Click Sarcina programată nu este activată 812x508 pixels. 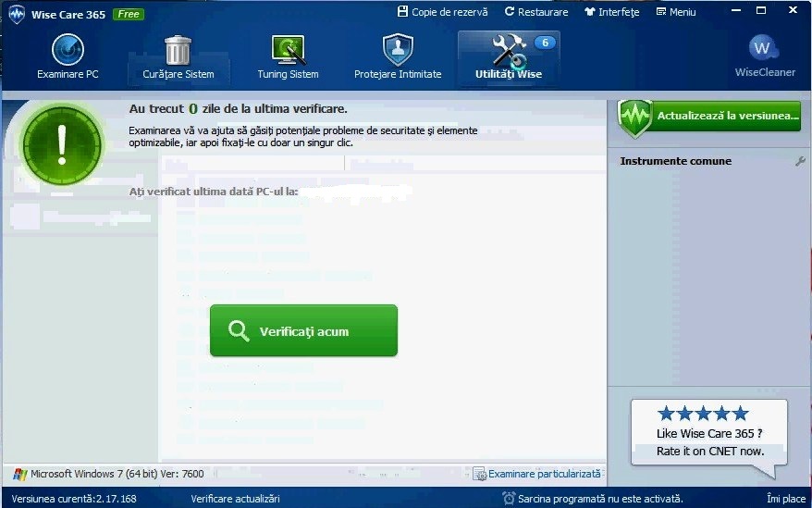pyautogui.click(x=600, y=499)
